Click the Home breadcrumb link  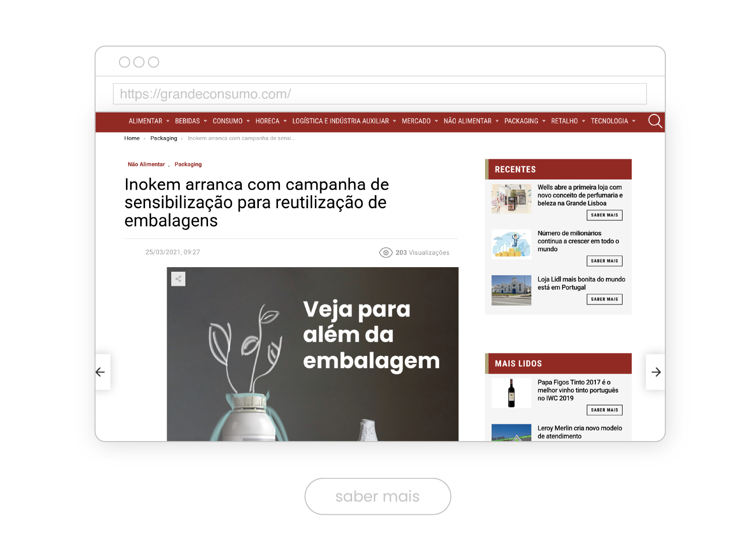click(x=132, y=138)
